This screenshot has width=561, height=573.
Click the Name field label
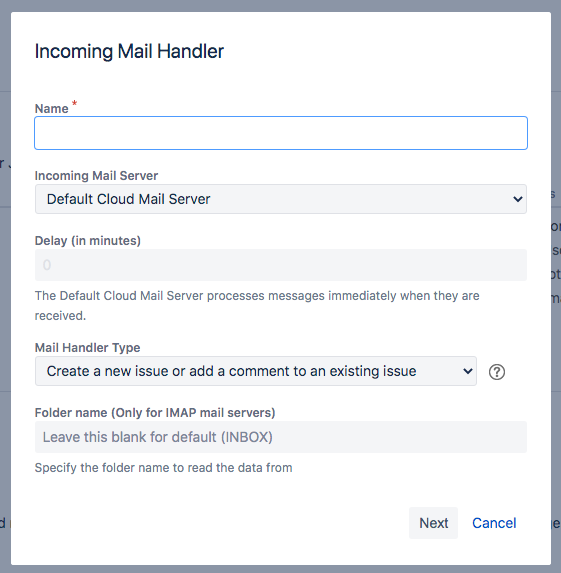click(52, 109)
